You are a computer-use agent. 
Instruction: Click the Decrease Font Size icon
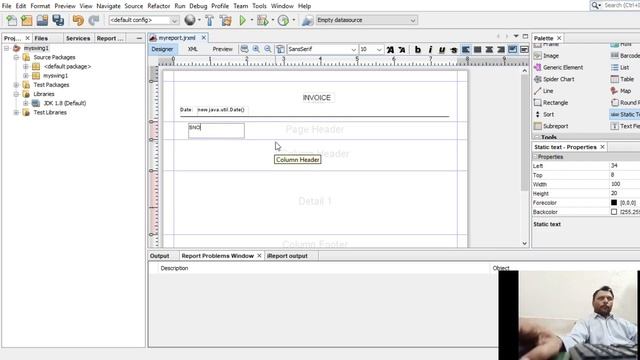click(402, 50)
